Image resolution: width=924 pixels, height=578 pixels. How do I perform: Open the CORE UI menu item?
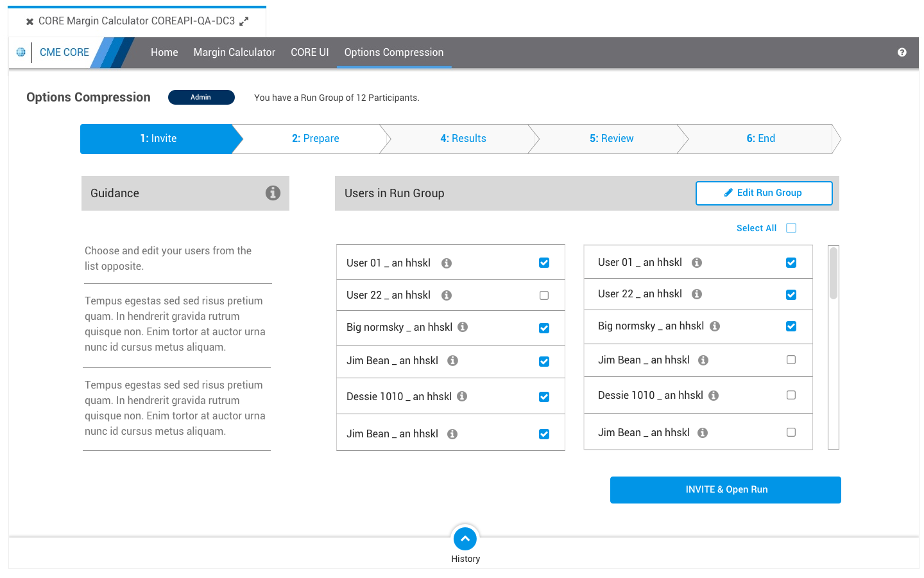coord(309,53)
